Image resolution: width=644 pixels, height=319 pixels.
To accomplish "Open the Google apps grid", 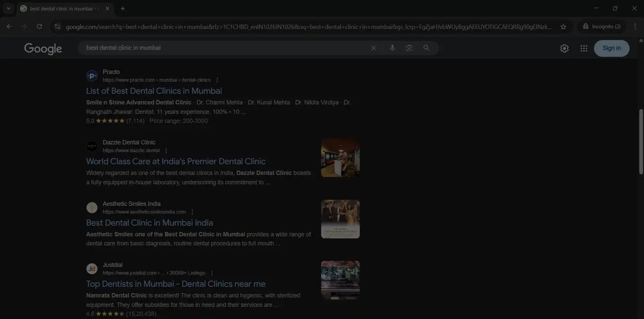I will click(584, 48).
